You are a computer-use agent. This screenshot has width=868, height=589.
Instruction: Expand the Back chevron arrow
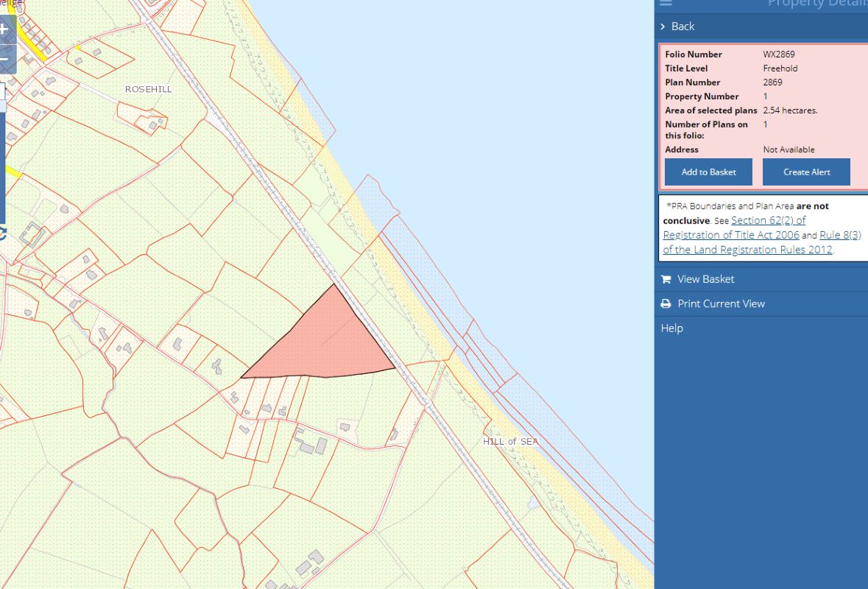pos(663,27)
